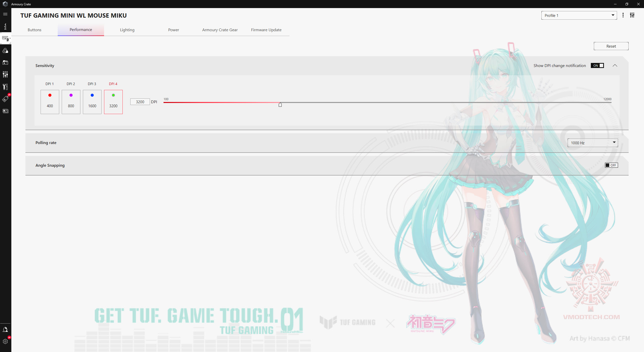Click the three-dot profile options menu
This screenshot has height=352, width=644.
[x=623, y=15]
